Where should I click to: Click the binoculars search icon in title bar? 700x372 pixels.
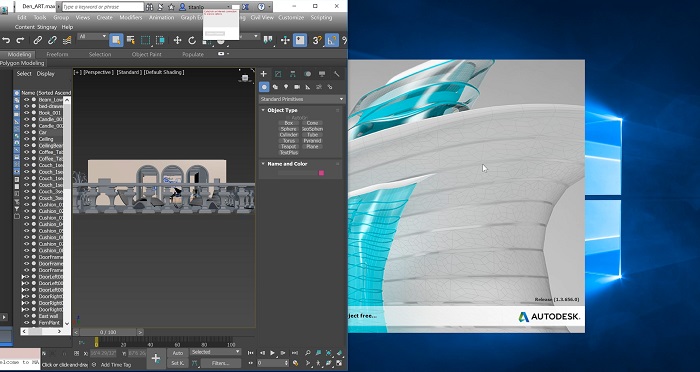[x=150, y=7]
